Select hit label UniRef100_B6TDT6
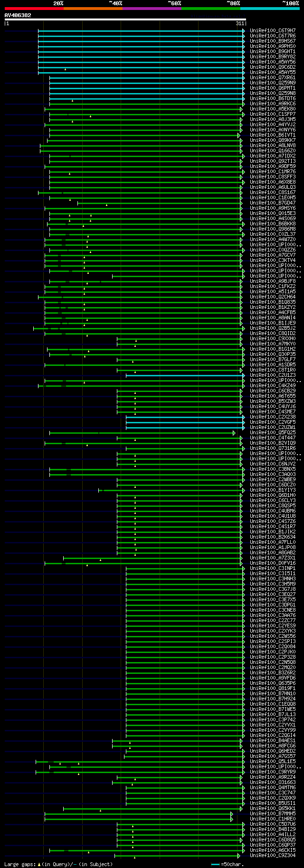 [x=273, y=99]
